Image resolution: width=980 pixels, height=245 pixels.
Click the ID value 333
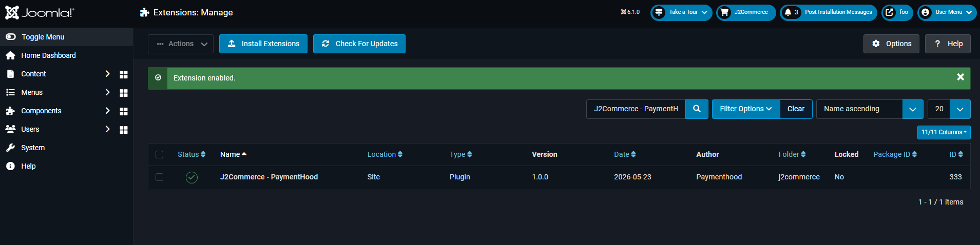pos(956,177)
